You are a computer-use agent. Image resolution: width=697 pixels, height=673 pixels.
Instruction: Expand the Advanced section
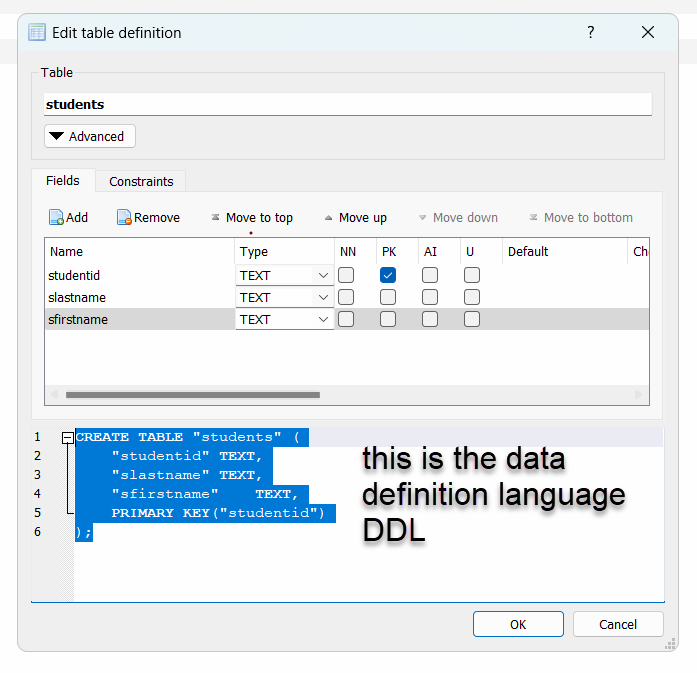click(90, 136)
